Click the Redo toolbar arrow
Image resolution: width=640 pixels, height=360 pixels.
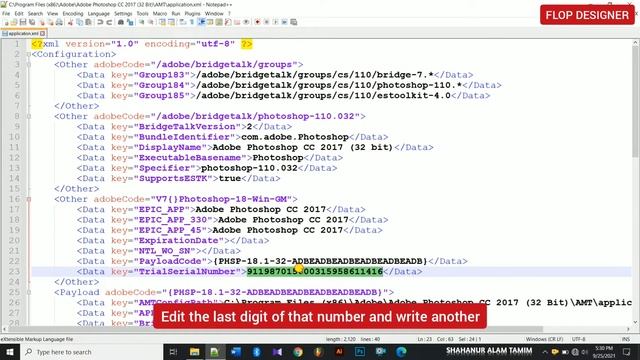click(109, 22)
